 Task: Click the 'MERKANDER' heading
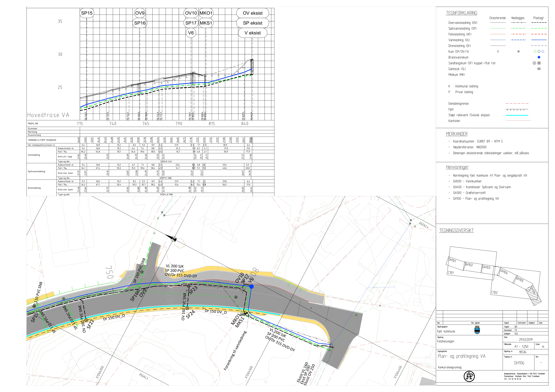coord(457,134)
